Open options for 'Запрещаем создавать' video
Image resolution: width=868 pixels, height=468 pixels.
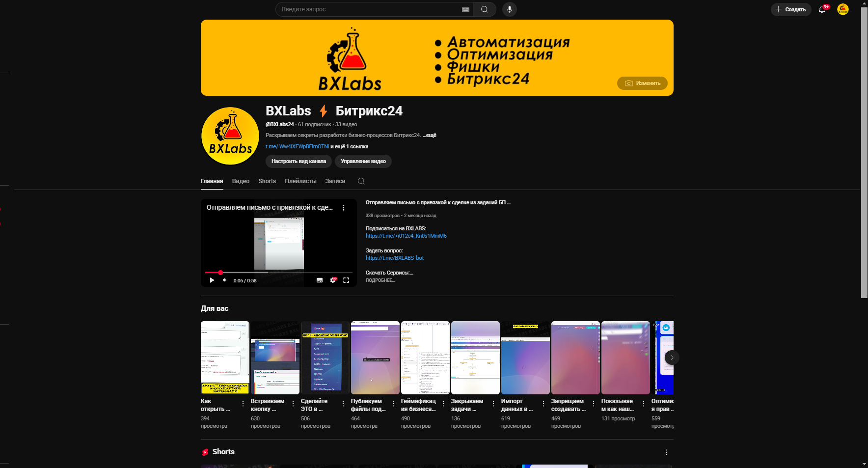pos(594,404)
